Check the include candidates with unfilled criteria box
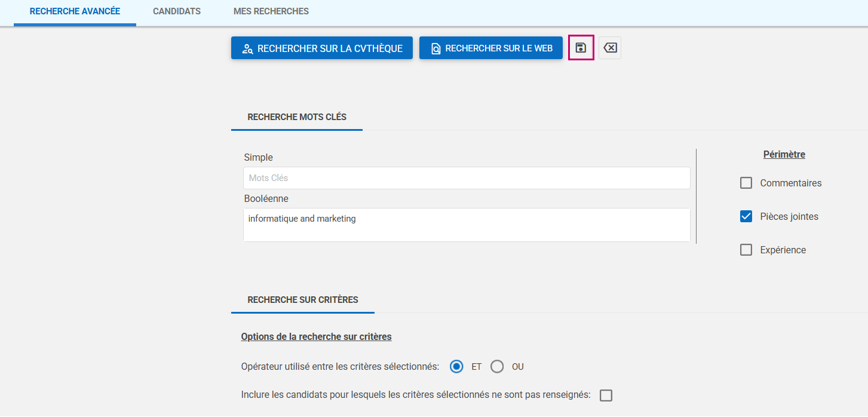Viewport: 868px width, 417px height. 606,395
